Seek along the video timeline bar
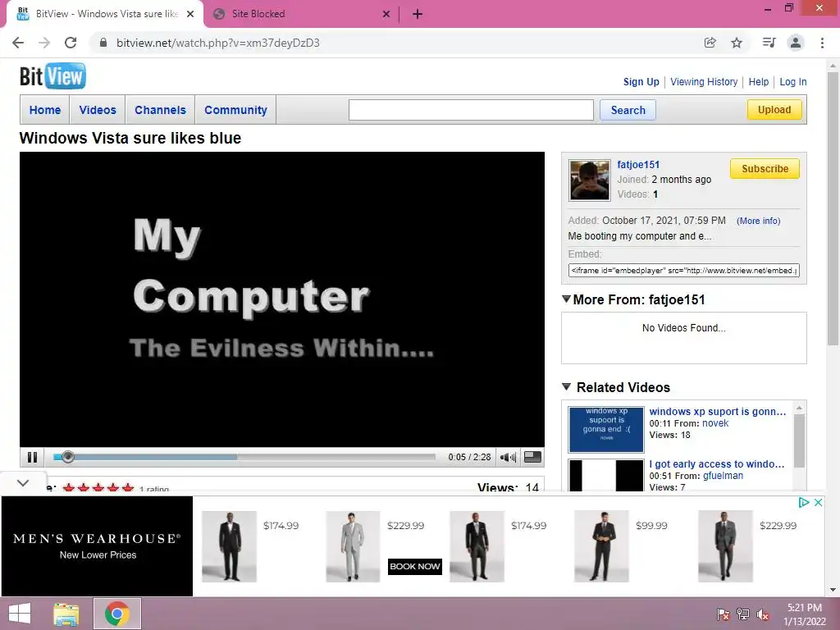The height and width of the screenshot is (630, 840). click(244, 457)
